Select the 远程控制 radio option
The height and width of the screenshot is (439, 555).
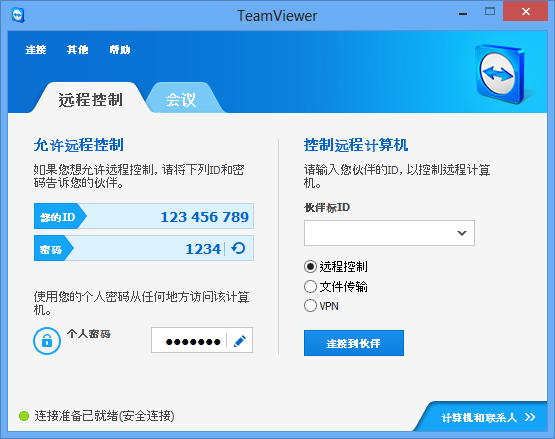click(x=310, y=266)
